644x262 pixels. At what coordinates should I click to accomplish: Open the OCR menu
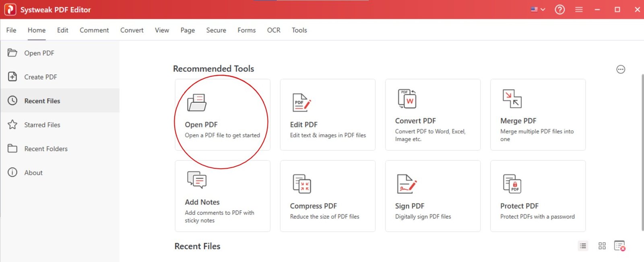pyautogui.click(x=274, y=30)
